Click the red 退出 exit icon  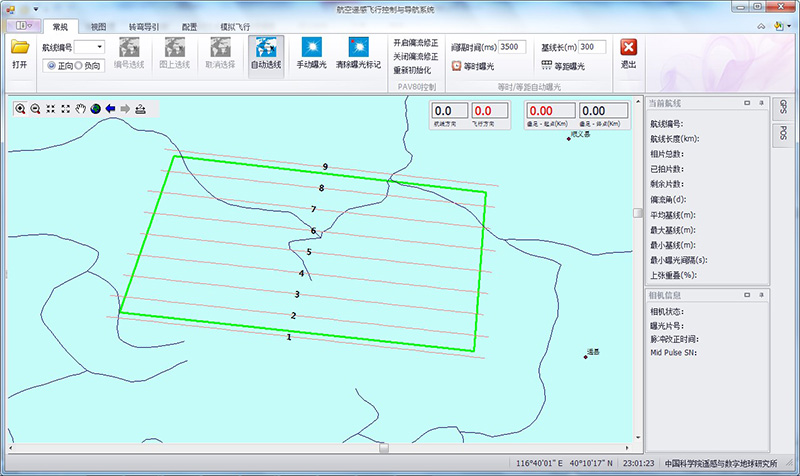point(628,52)
